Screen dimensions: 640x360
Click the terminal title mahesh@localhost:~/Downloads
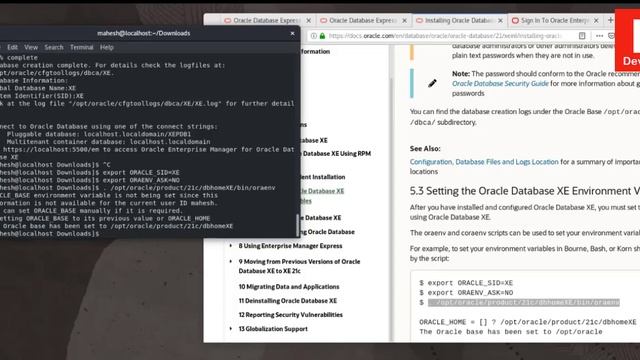click(144, 33)
